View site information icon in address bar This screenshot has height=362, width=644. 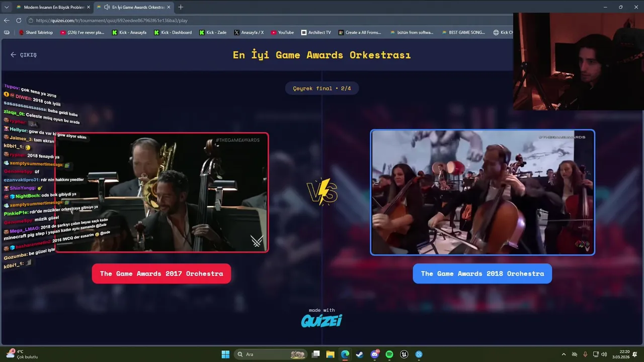[x=31, y=21]
